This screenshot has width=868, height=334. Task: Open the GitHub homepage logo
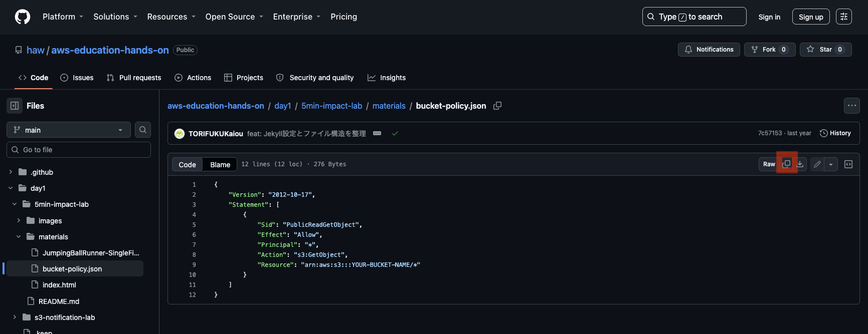pos(23,17)
